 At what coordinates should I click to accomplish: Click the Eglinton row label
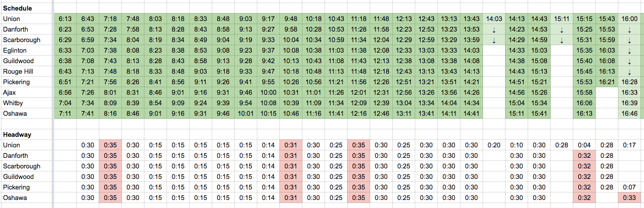(x=15, y=50)
